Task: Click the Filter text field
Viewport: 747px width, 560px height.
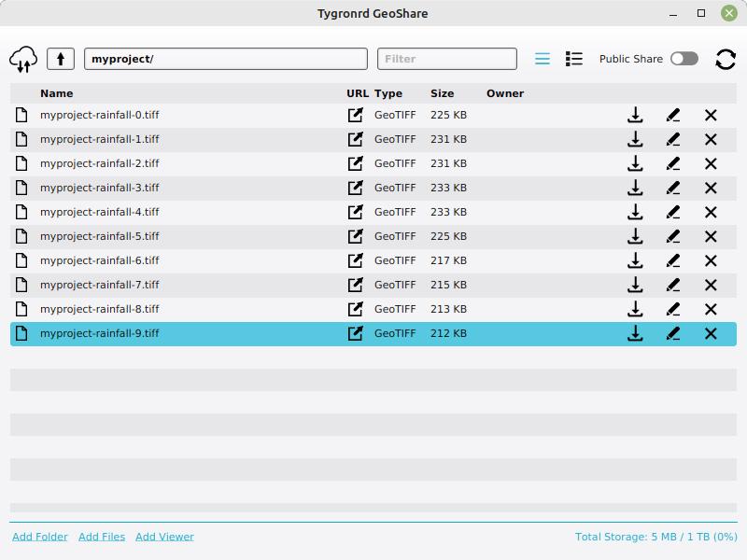Action: pos(446,59)
